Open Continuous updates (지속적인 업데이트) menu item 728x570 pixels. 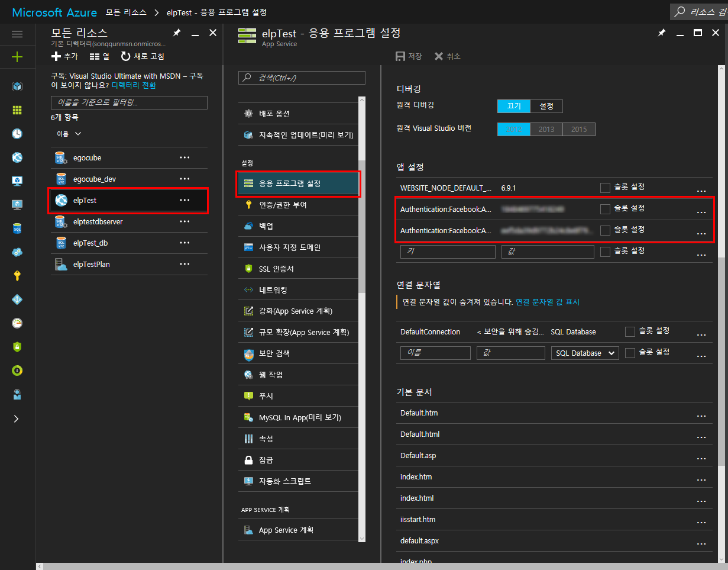299,135
